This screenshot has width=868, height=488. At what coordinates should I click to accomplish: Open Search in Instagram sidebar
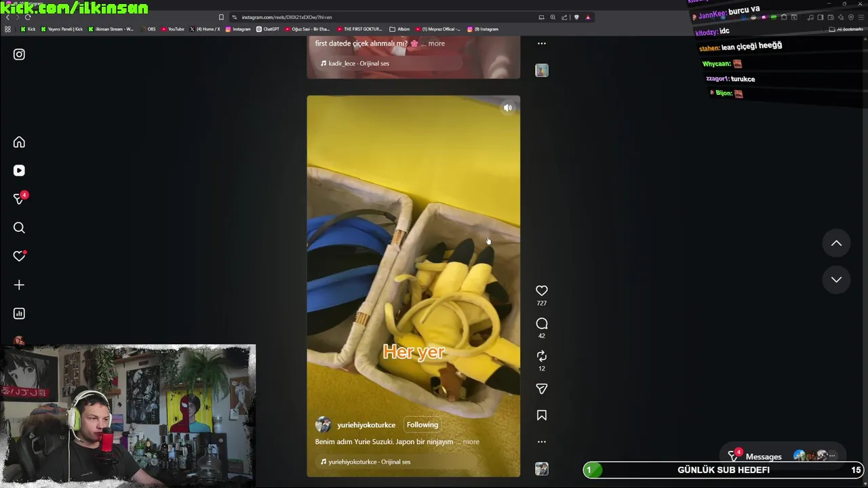tap(19, 228)
